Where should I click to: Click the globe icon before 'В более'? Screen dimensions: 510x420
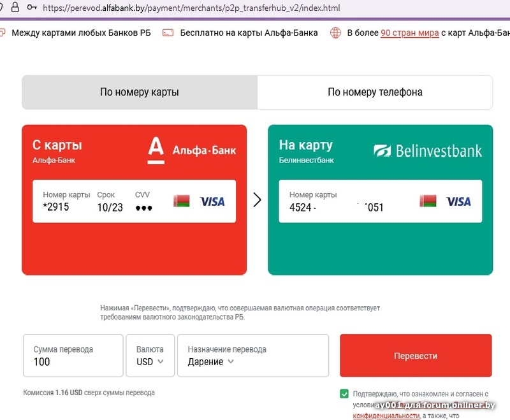click(x=335, y=33)
